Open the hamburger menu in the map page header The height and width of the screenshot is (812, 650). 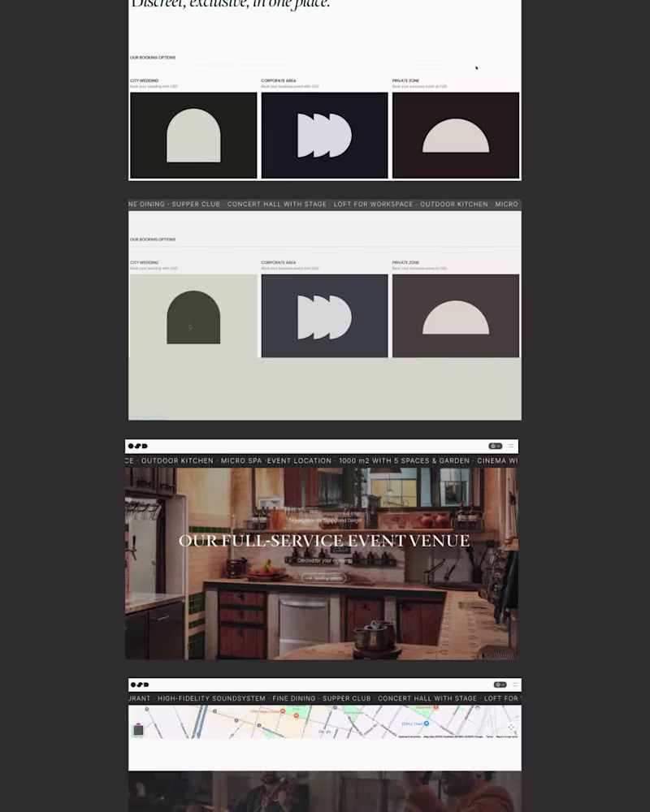(514, 685)
